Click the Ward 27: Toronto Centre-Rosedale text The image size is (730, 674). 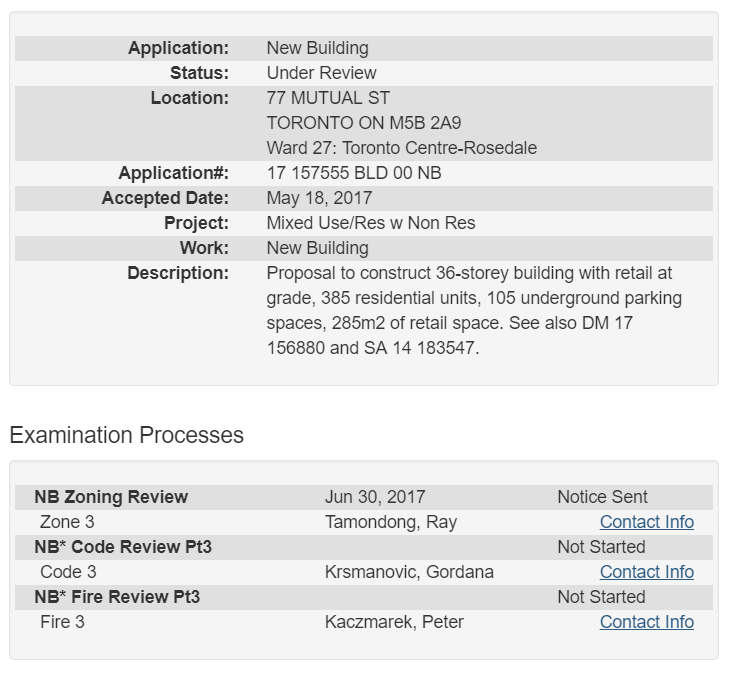401,148
